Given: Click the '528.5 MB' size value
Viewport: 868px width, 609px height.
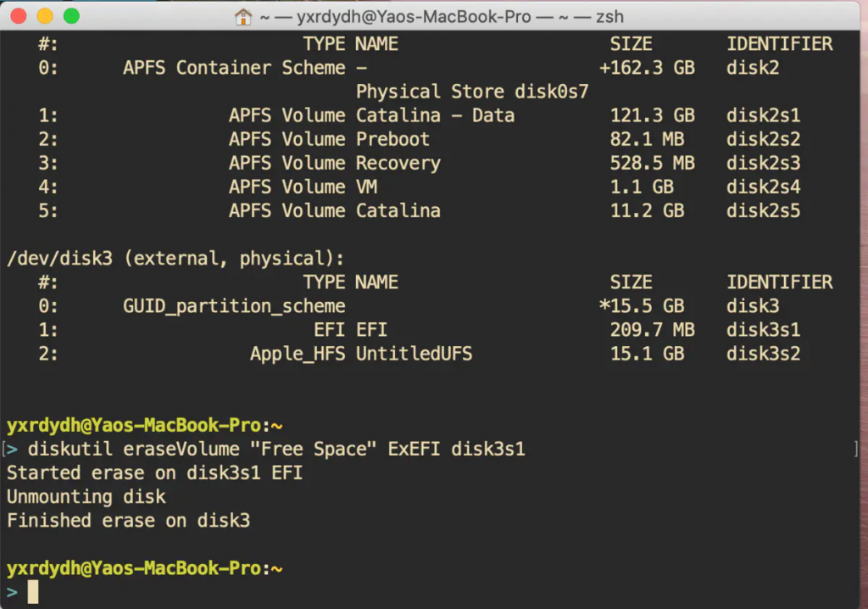Looking at the screenshot, I should click(653, 163).
